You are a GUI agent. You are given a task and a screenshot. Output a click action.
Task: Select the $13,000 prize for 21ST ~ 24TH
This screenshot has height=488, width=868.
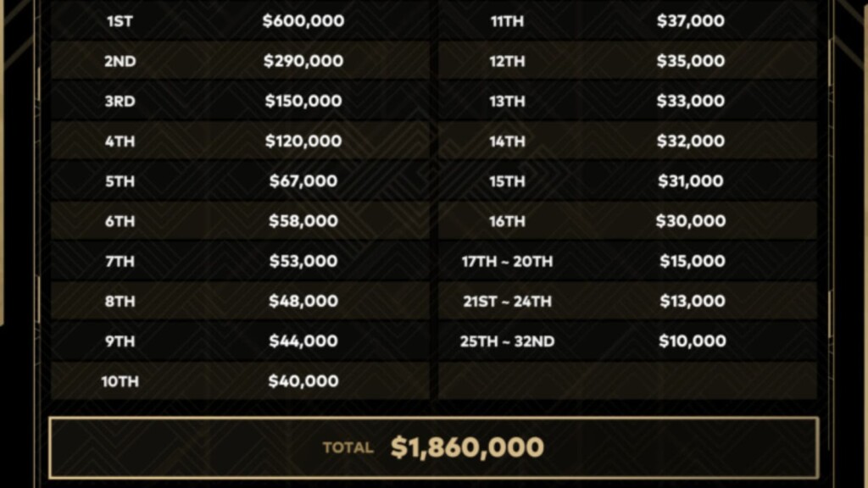coord(693,301)
